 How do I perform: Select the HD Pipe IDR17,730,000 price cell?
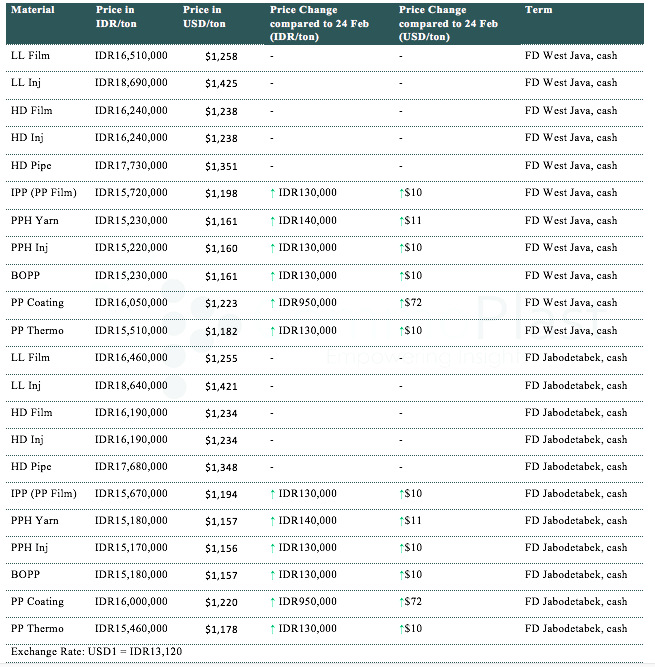coord(130,166)
